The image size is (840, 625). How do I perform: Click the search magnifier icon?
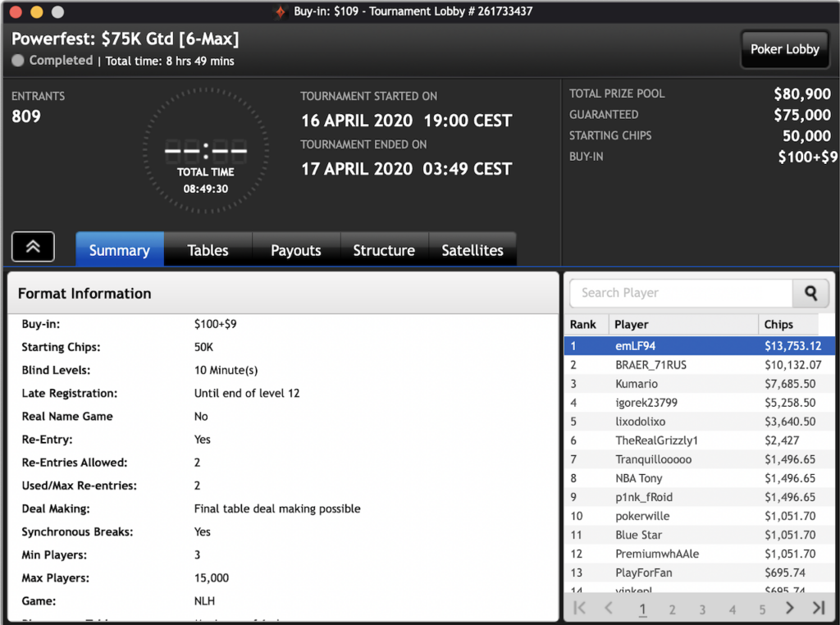(810, 293)
